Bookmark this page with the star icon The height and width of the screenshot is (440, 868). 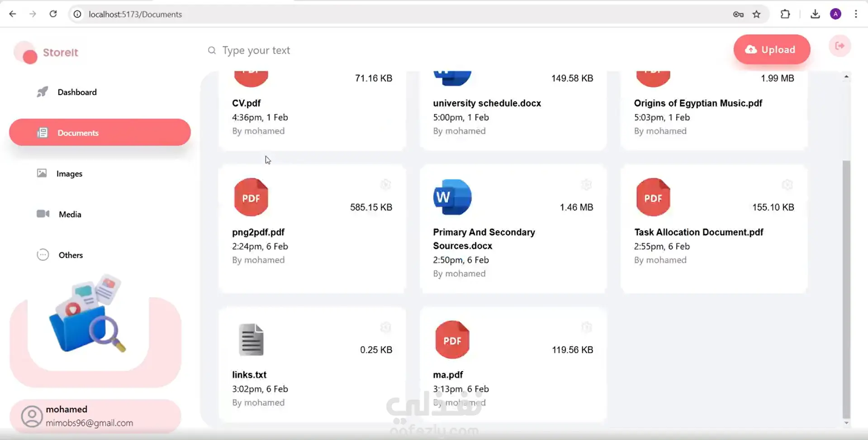[x=756, y=14]
